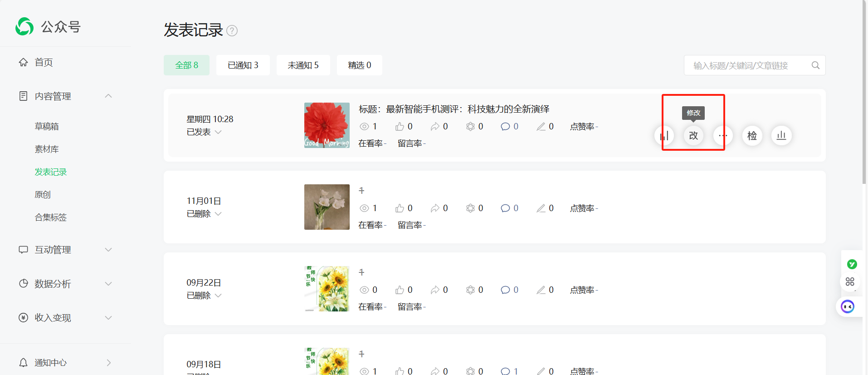Click the 公众号 green logo
This screenshot has width=868, height=375.
tap(24, 26)
